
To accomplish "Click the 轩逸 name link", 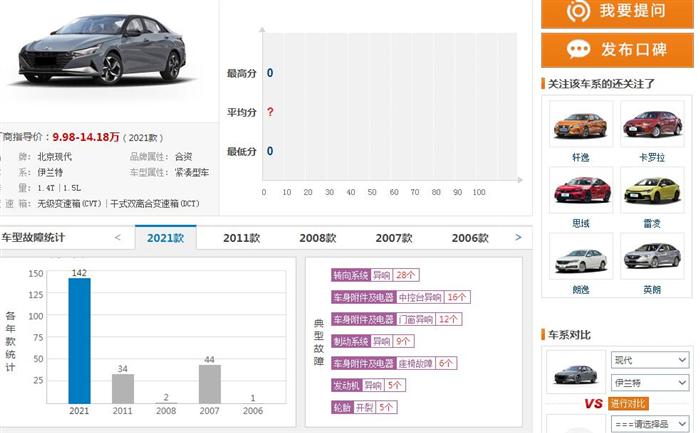I will [x=581, y=158].
